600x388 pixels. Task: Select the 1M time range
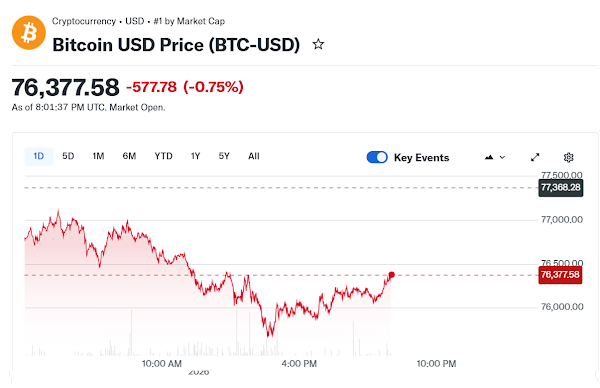(98, 156)
